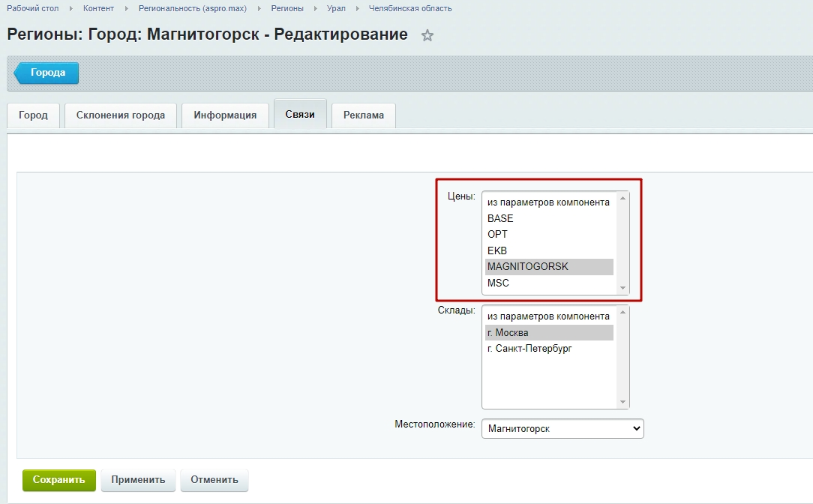Viewport: 813px width, 504px height.
Task: Click the Сохранить button
Action: [59, 480]
